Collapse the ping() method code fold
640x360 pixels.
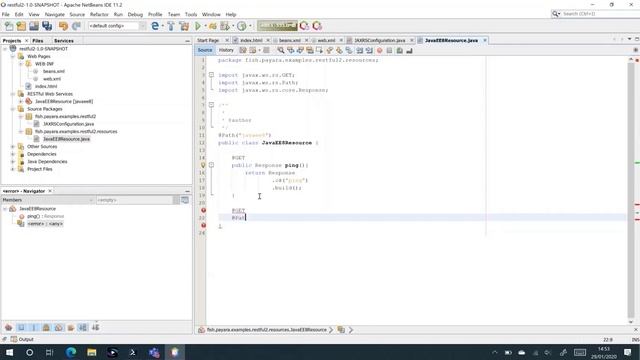pyautogui.click(x=211, y=165)
